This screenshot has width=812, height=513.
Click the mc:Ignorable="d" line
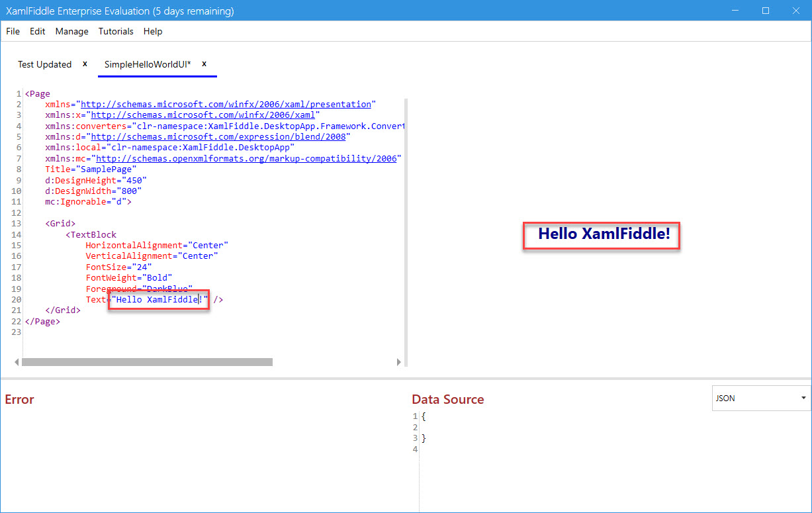(88, 202)
